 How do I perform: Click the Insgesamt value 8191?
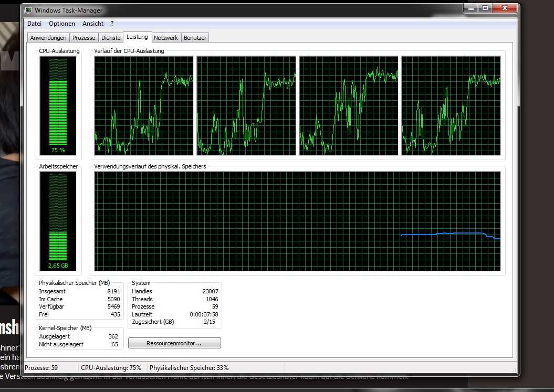tap(114, 291)
